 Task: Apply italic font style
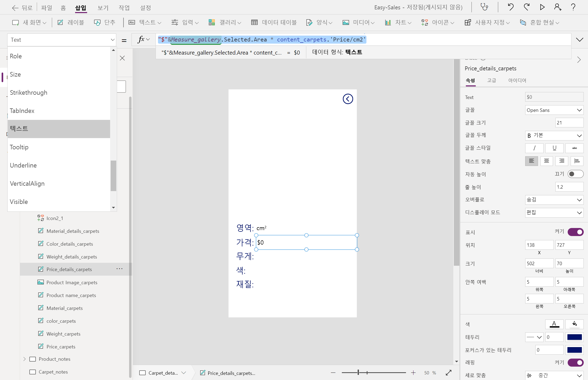(x=534, y=148)
